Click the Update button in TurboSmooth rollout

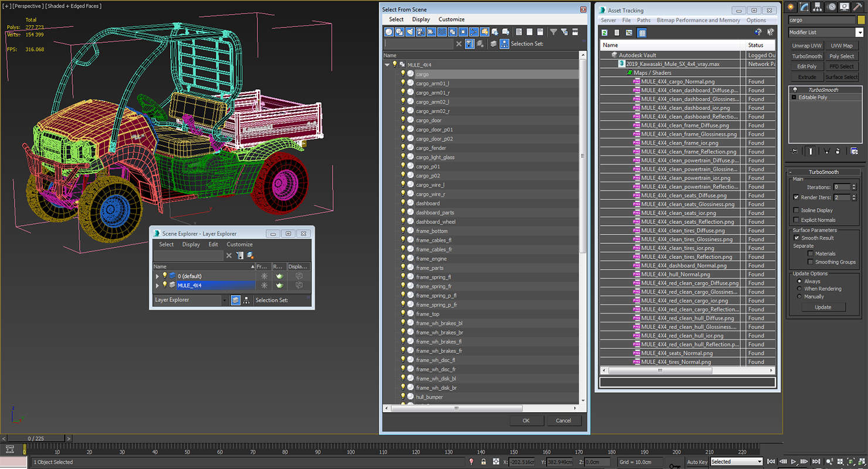823,307
